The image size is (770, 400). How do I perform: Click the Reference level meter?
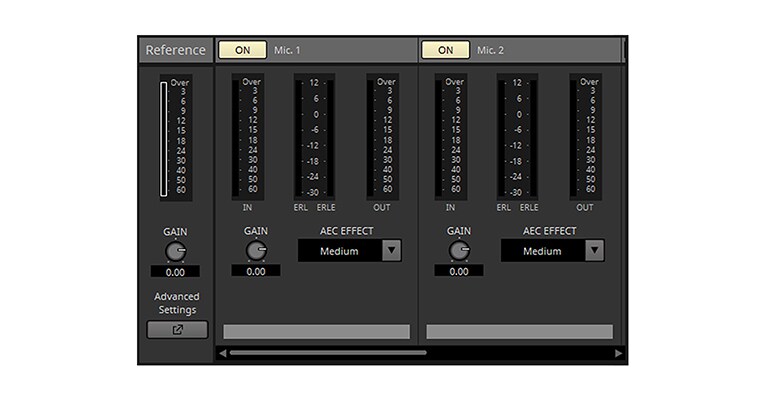(163, 139)
